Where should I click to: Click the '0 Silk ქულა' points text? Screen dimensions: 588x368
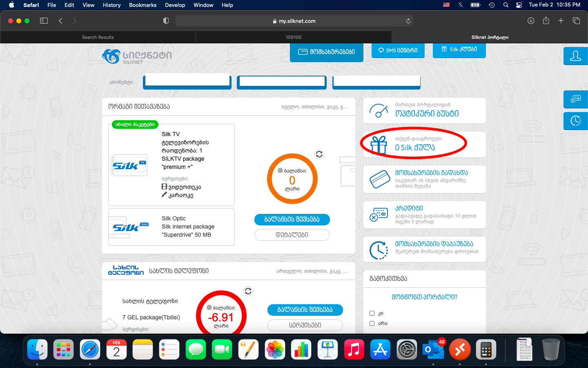(415, 148)
